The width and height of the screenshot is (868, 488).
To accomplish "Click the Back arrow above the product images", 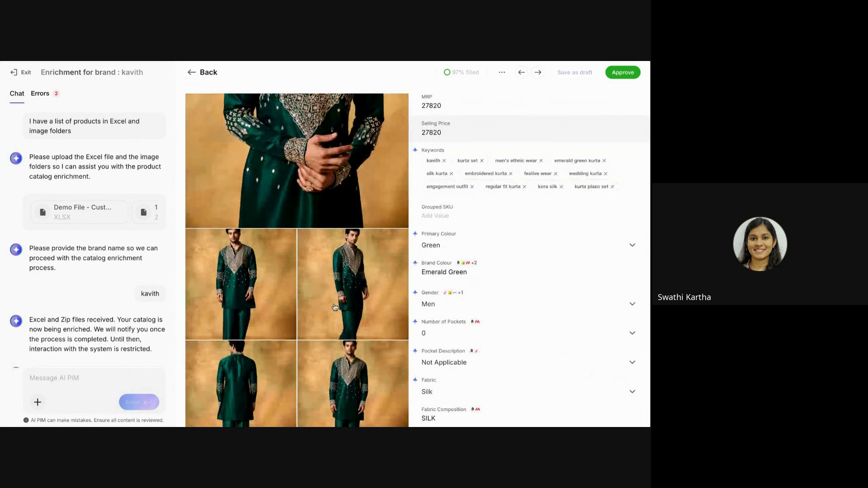I will 192,72.
